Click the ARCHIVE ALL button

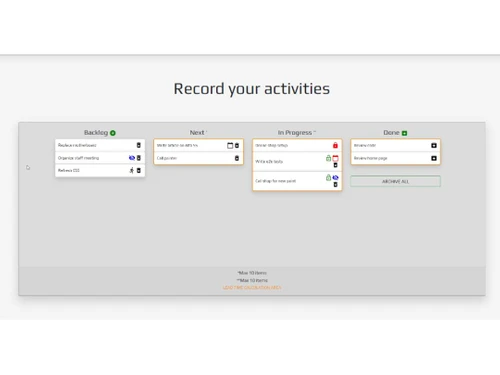click(395, 181)
